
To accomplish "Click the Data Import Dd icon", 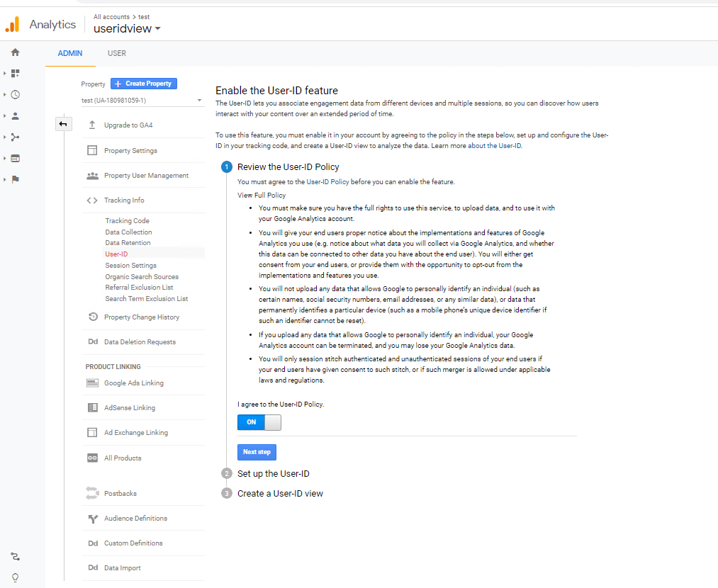I will [93, 568].
